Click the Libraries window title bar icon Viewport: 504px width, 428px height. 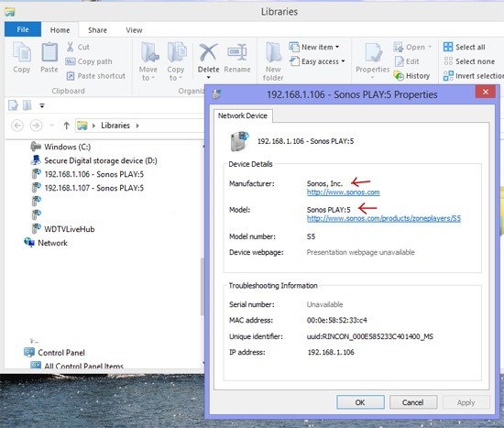10,12
